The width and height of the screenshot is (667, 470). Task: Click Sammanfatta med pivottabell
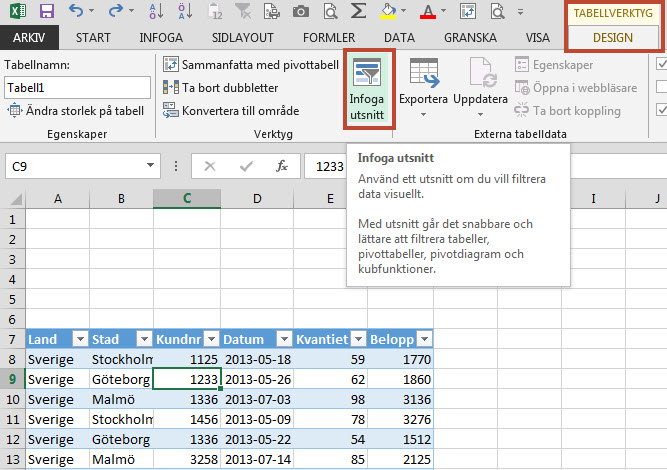coord(251,65)
